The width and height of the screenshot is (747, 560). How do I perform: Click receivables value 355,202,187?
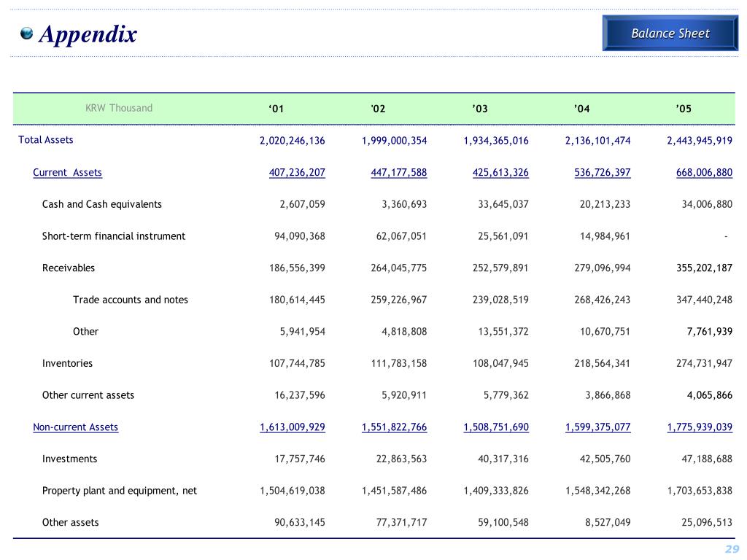pyautogui.click(x=704, y=268)
